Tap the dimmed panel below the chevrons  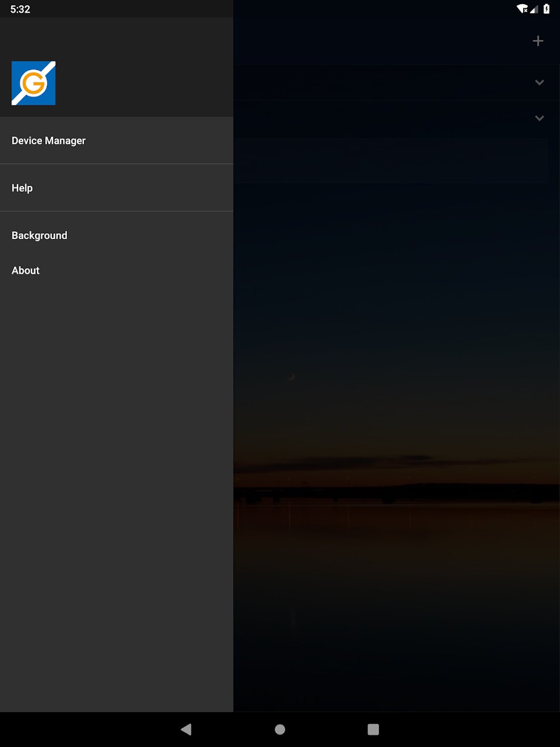pos(391,161)
